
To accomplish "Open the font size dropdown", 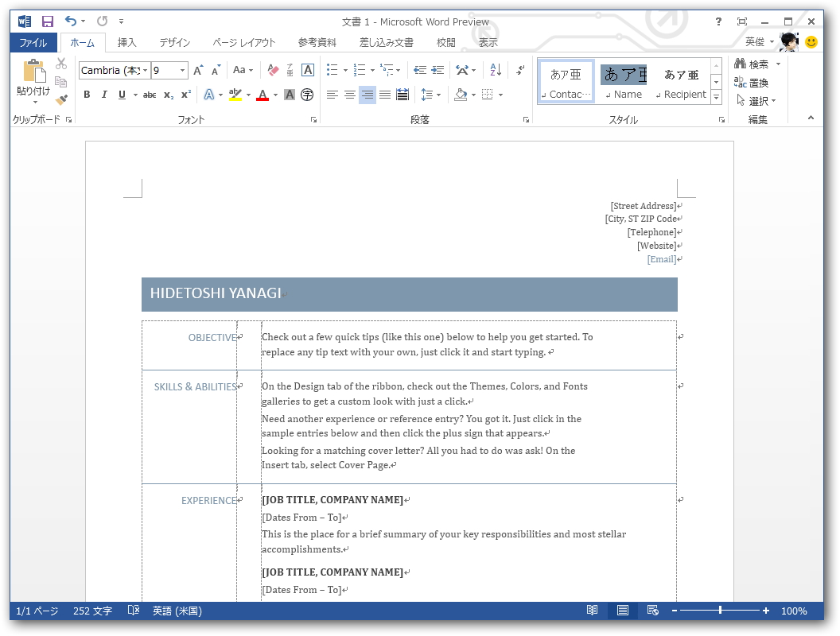I will (183, 71).
